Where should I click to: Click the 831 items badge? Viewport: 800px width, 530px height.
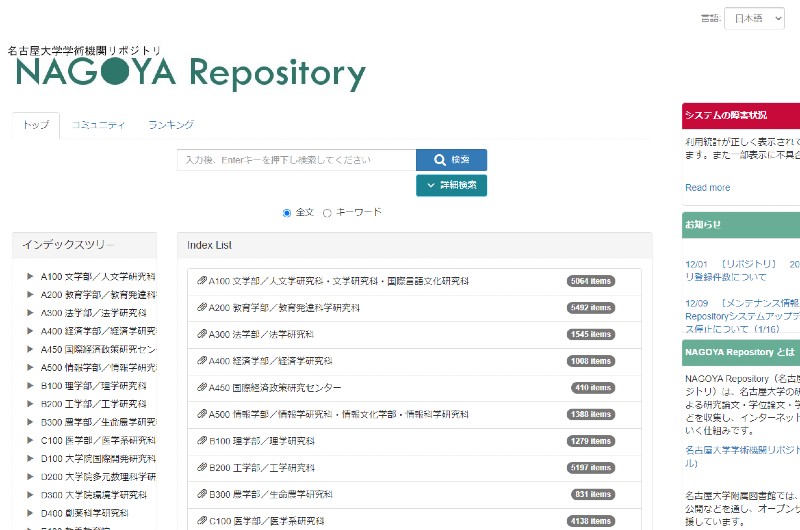[593, 494]
